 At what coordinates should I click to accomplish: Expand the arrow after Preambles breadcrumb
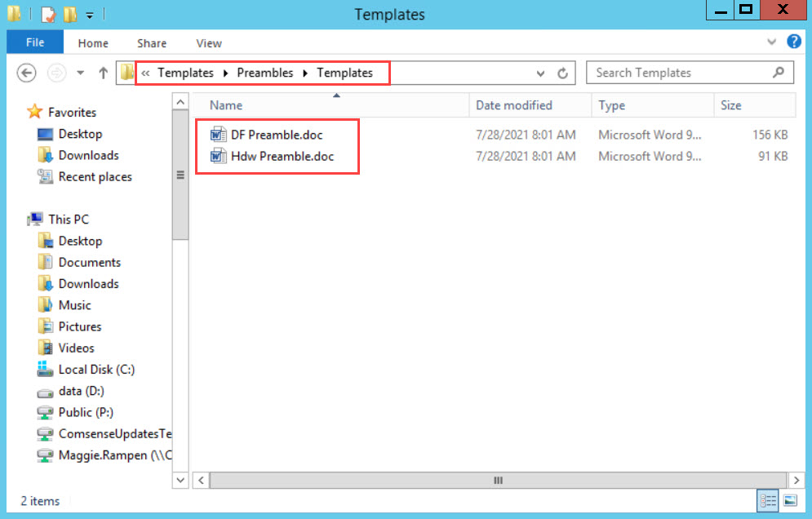click(305, 73)
